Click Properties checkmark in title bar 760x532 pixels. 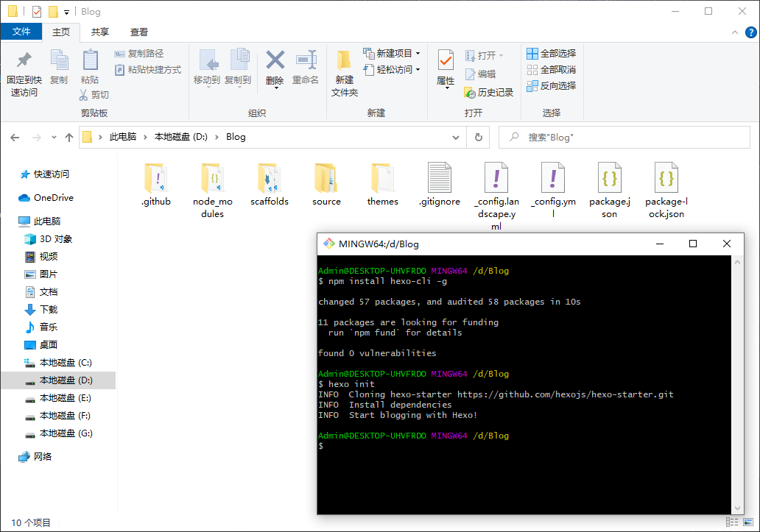pyautogui.click(x=37, y=12)
